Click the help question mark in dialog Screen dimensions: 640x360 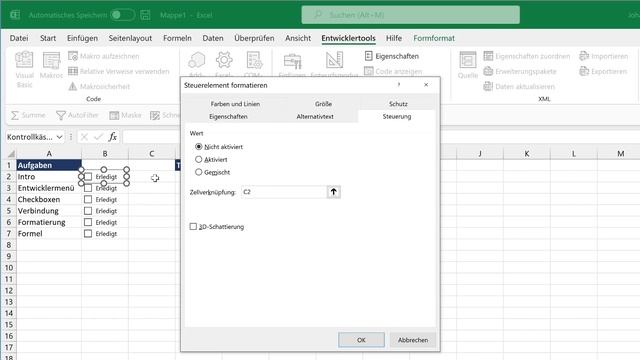pyautogui.click(x=399, y=84)
